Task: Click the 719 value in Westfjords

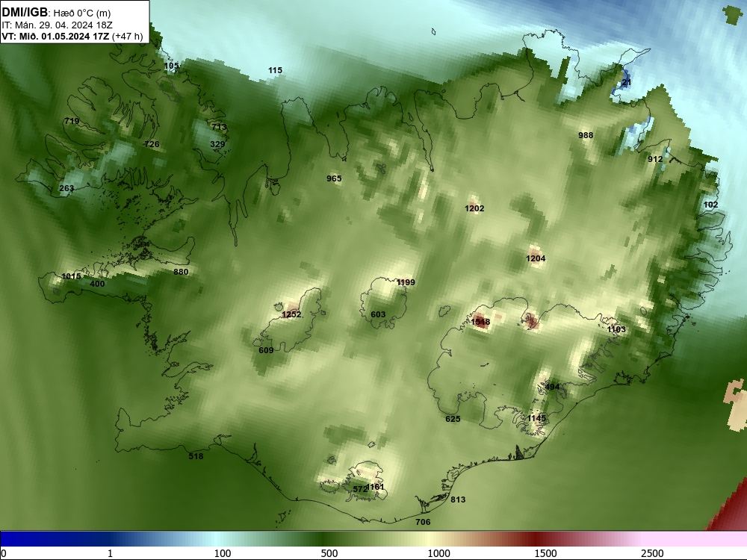Action: coord(72,121)
